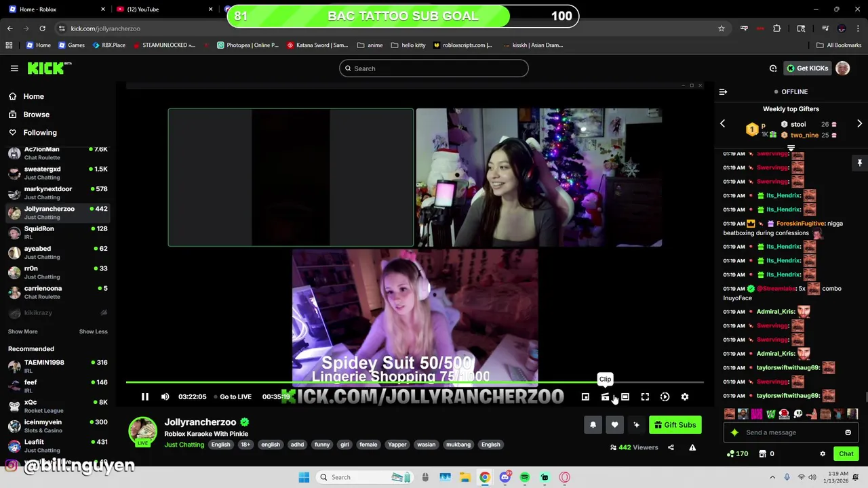Image resolution: width=868 pixels, height=488 pixels.
Task: Bookmark this page with star icon
Action: 722,28
